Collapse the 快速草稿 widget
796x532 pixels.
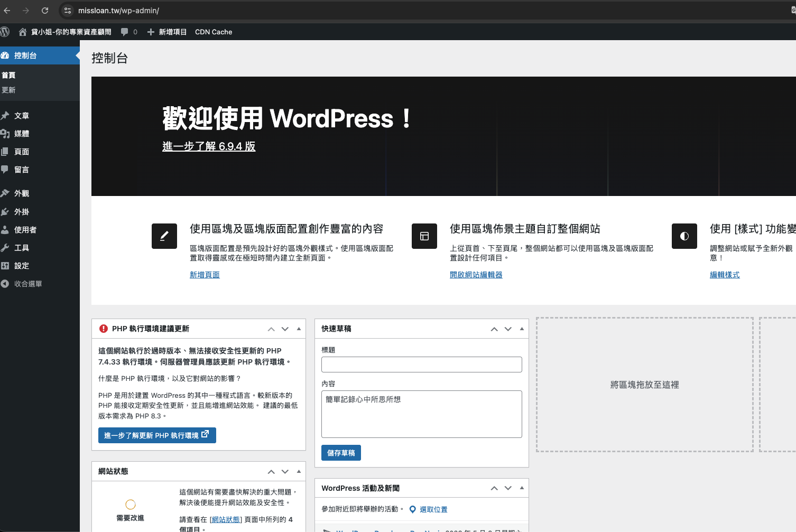[522, 329]
